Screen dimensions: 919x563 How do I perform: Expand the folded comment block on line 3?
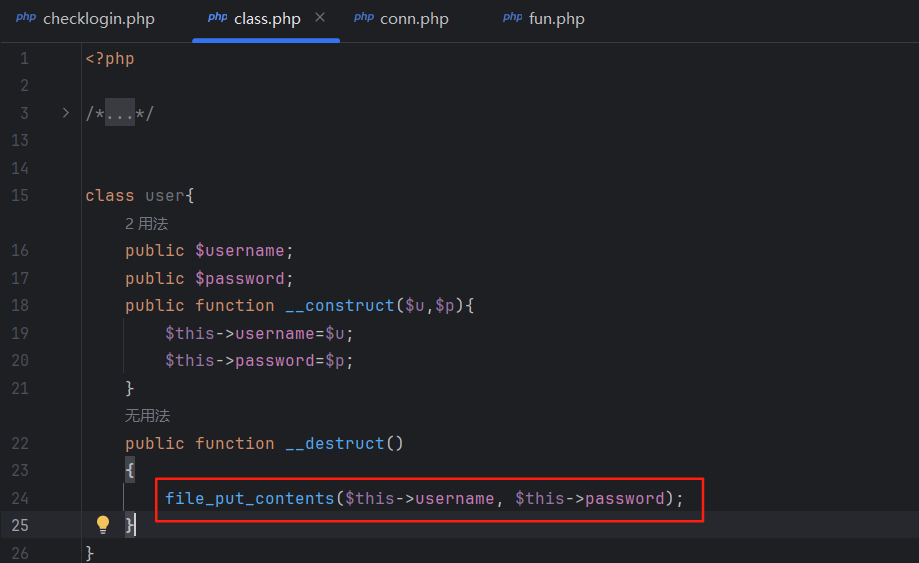pyautogui.click(x=66, y=112)
